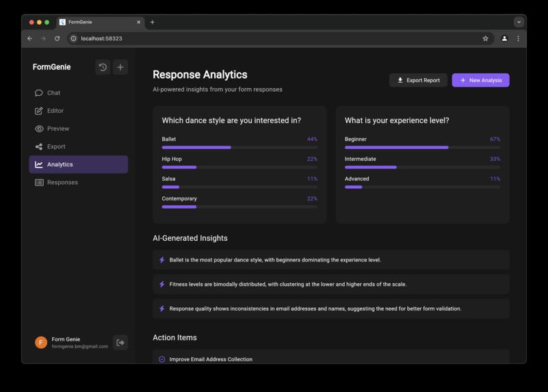Screen dimensions: 548x392
Task: Click 'Which dance style are you interested in?'
Action: (231, 120)
